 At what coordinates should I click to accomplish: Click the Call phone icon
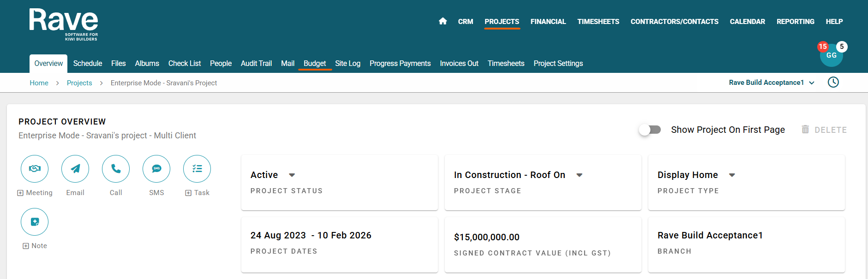116,169
